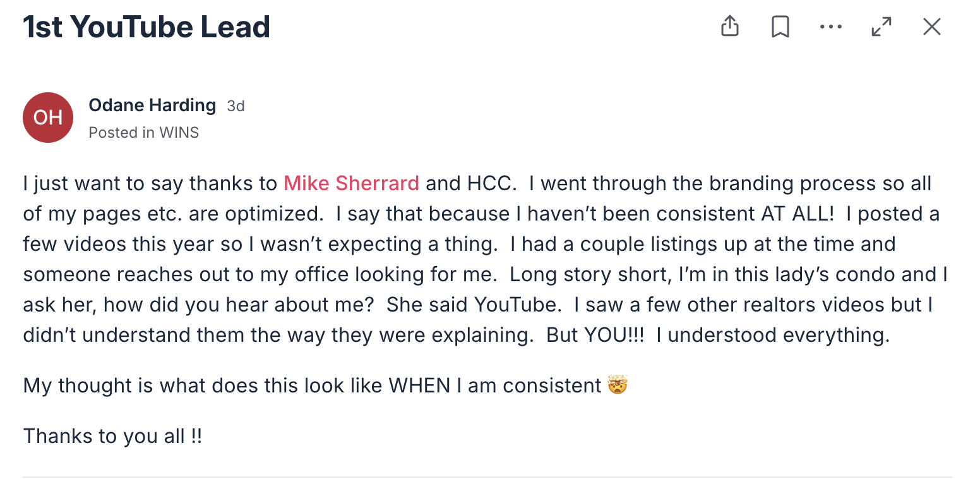Click the horizontal divider below the post
This screenshot has width=980, height=479.
[487, 476]
